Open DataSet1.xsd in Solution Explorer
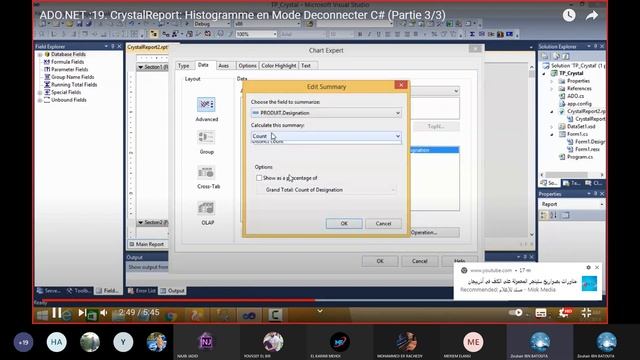The image size is (640, 360). [581, 127]
